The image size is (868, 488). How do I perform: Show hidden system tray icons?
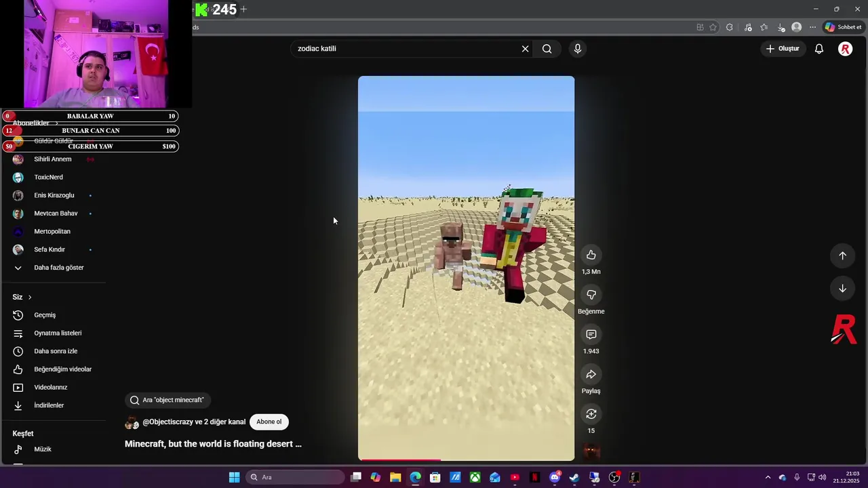(x=768, y=477)
